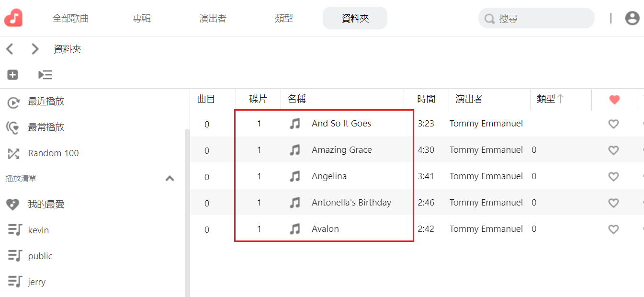Go forward with the right arrow

(34, 49)
